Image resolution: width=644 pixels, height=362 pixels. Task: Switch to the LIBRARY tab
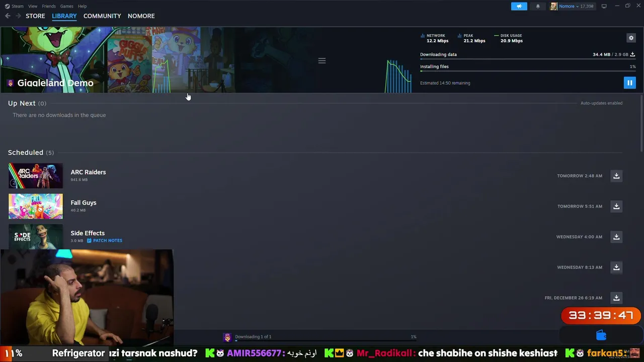pos(64,16)
